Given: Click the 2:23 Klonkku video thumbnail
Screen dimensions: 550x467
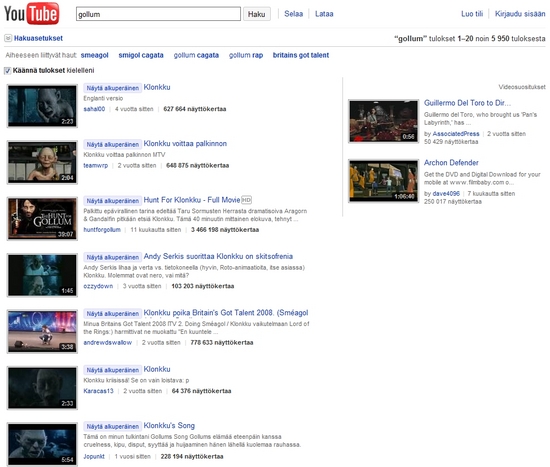Looking at the screenshot, I should (x=42, y=106).
